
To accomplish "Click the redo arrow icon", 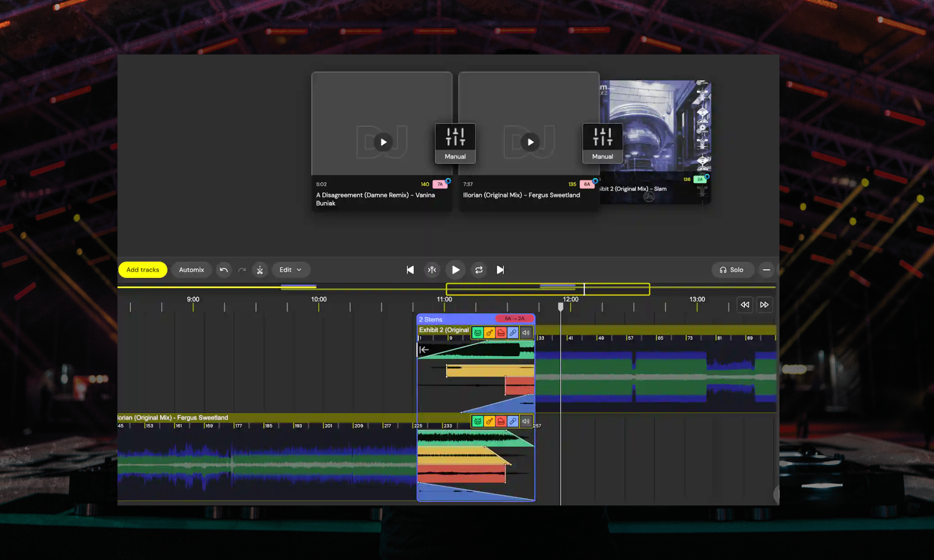I will [x=242, y=270].
